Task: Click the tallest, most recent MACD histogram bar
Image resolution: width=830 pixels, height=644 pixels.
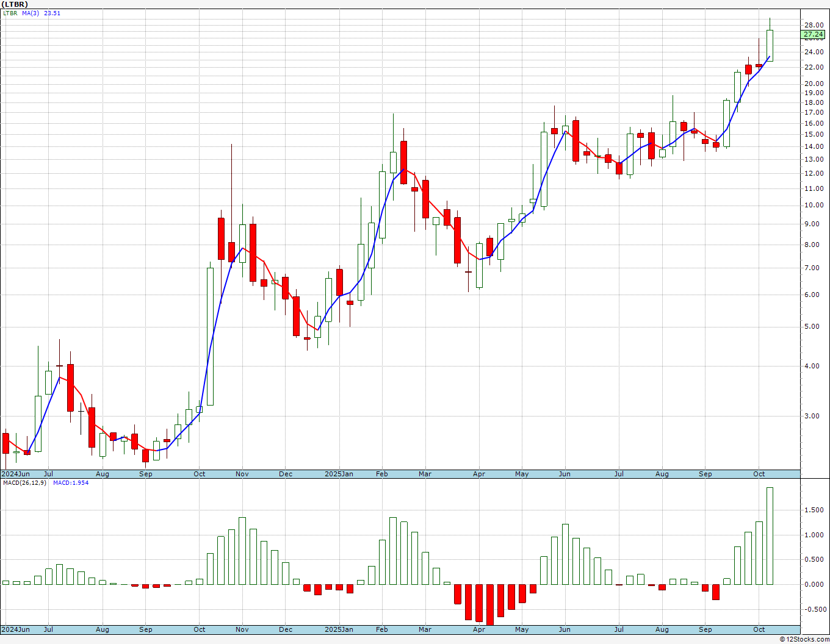Action: pyautogui.click(x=770, y=536)
